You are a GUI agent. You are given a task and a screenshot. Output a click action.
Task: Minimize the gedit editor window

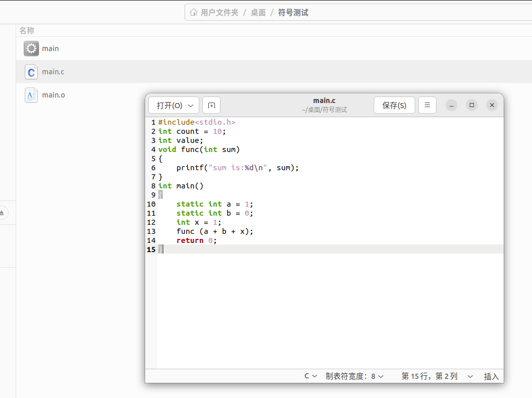point(452,105)
